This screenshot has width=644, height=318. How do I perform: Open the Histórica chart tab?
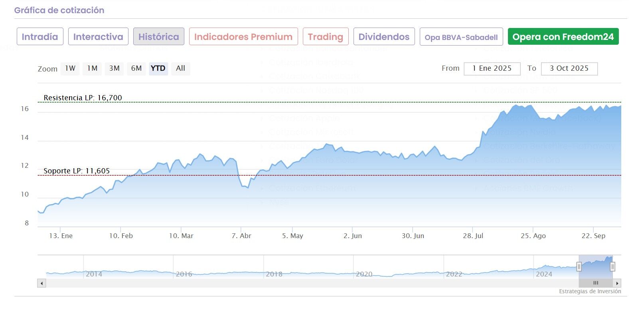159,37
